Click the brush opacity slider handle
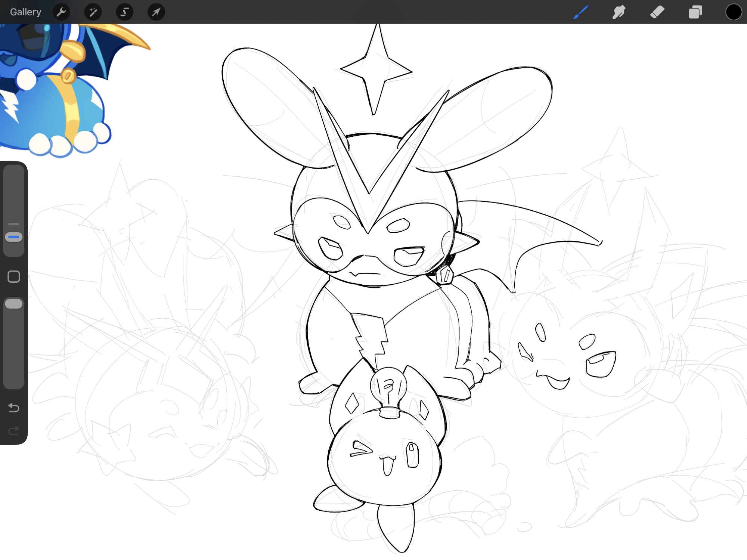 (x=14, y=304)
